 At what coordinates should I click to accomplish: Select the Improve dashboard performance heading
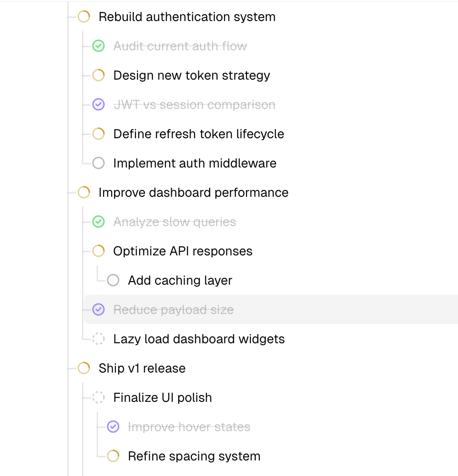pos(193,192)
